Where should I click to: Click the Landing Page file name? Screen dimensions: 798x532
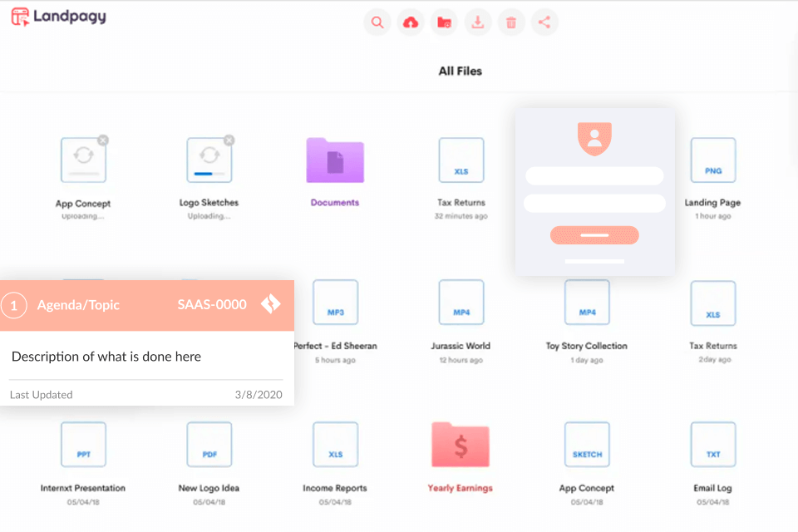click(x=712, y=203)
